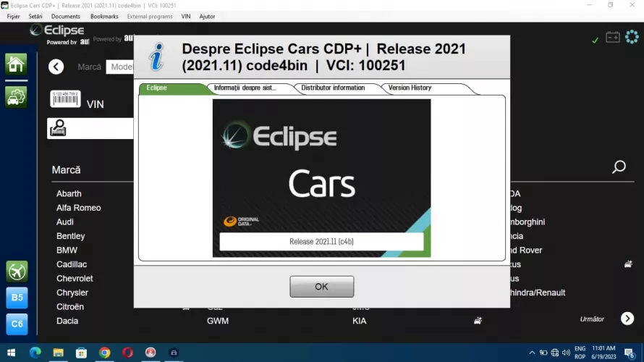Image resolution: width=644 pixels, height=362 pixels.
Task: Click the back arrow button
Action: tap(56, 67)
